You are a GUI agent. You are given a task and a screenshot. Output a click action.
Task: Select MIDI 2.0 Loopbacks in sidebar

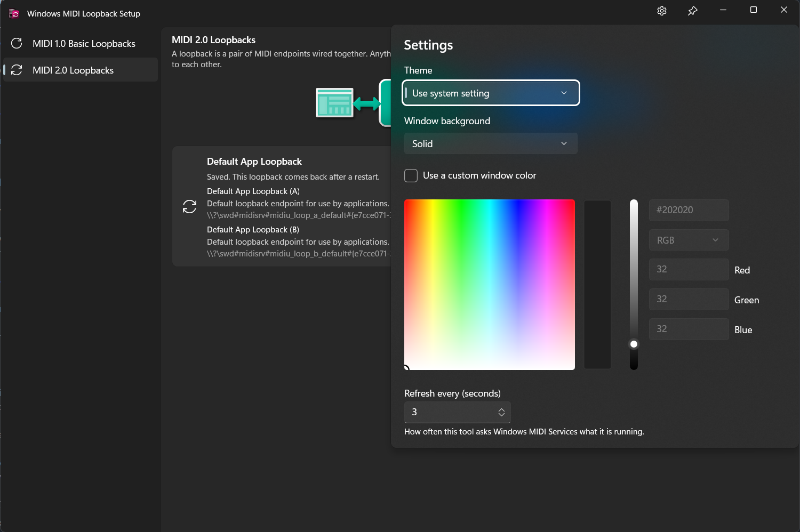click(x=81, y=70)
